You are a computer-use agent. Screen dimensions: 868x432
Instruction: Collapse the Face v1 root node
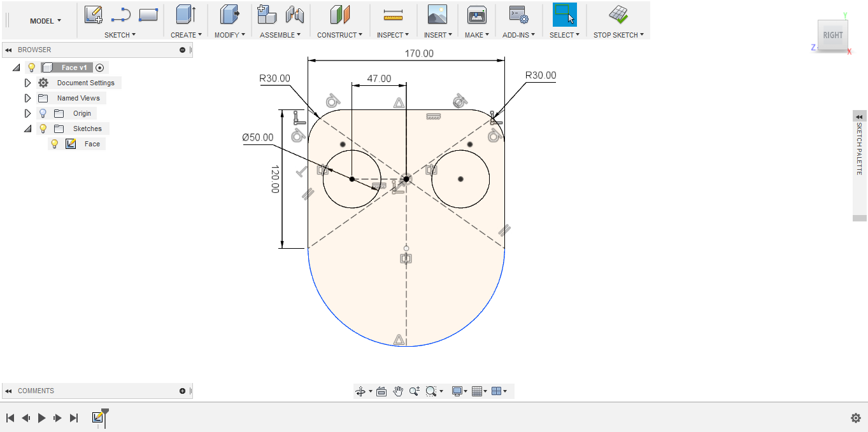17,67
